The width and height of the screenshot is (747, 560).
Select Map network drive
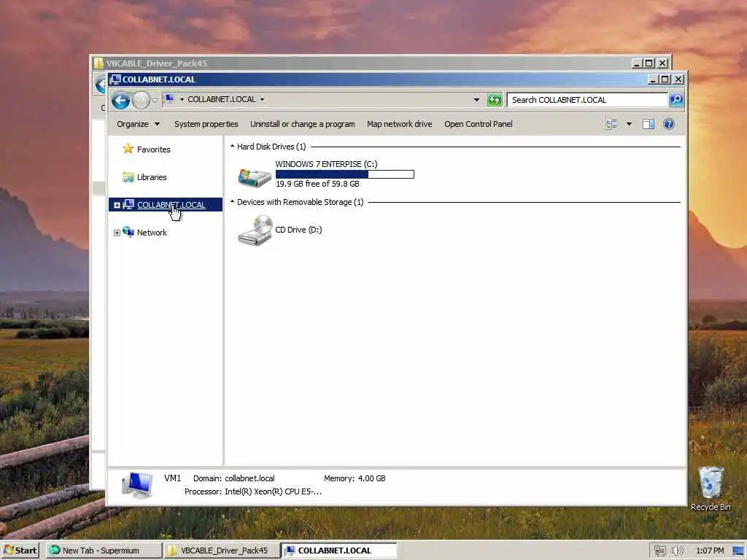point(399,124)
